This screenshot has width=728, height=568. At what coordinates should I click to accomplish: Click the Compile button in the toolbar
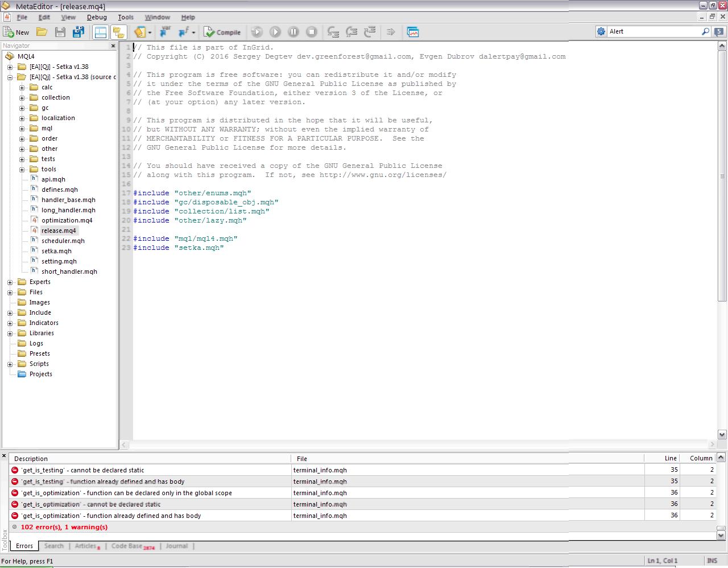click(222, 32)
